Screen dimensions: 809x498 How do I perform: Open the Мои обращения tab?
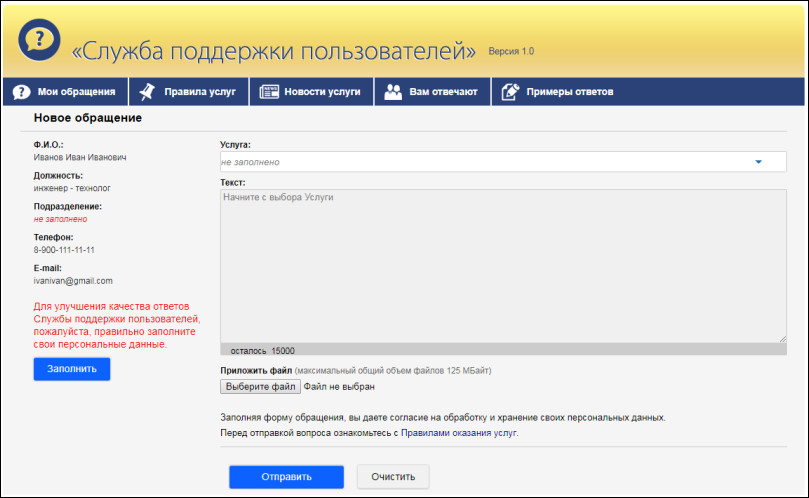pyautogui.click(x=76, y=92)
